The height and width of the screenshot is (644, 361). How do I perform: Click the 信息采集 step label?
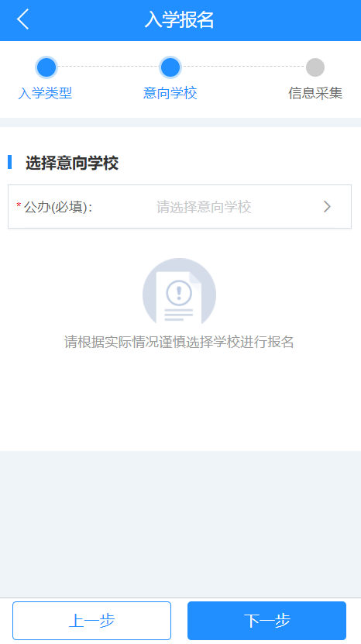(315, 93)
